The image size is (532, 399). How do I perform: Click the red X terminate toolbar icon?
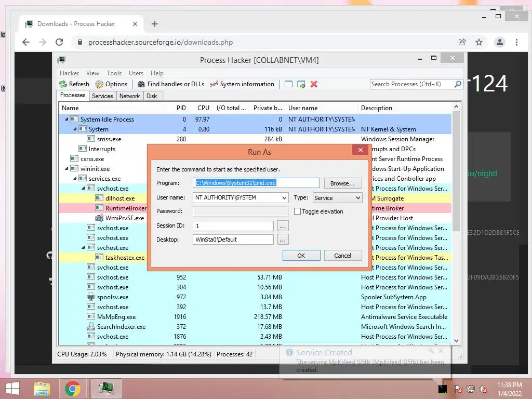(314, 84)
